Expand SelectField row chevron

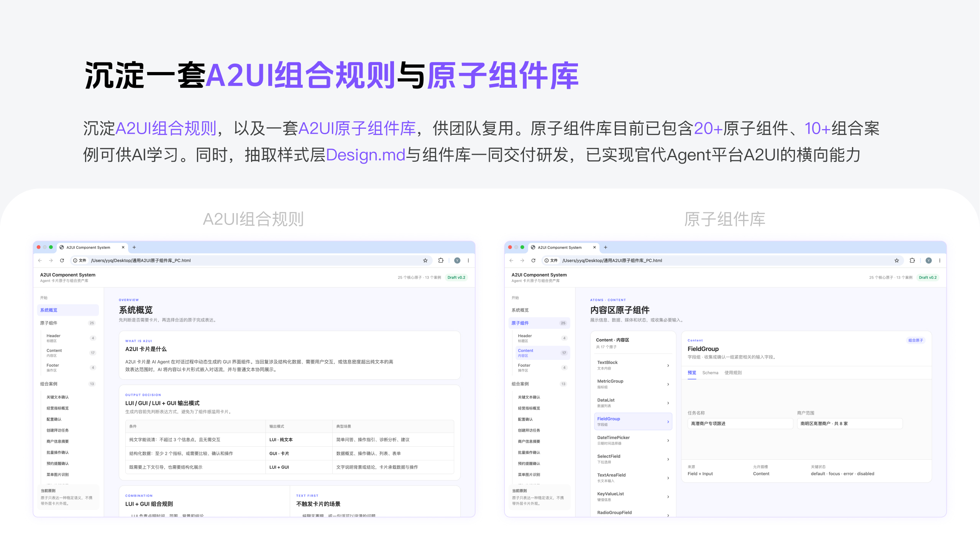(668, 459)
